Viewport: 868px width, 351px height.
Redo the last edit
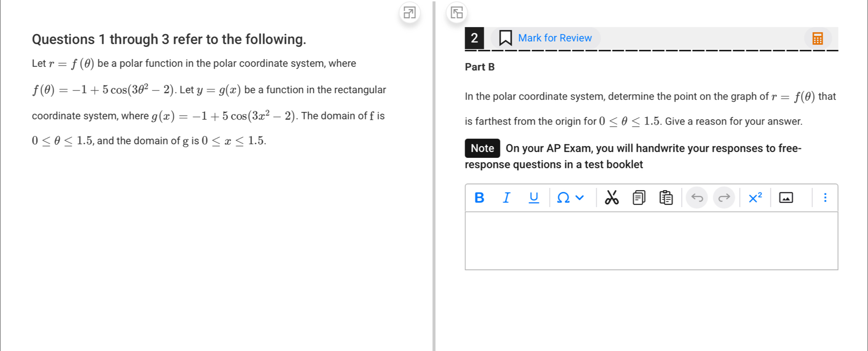pos(724,198)
